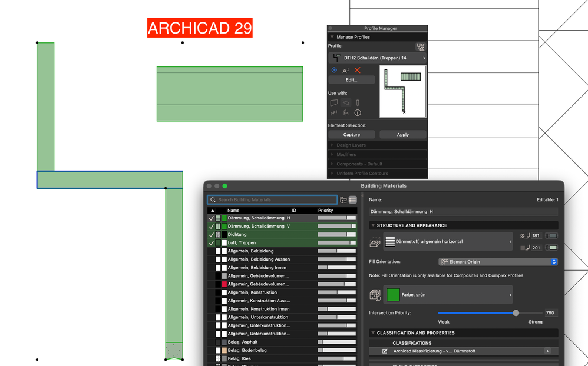Click the red swatch of Allgemein, Gebäudevolumen row
The width and height of the screenshot is (588, 366).
(x=224, y=284)
